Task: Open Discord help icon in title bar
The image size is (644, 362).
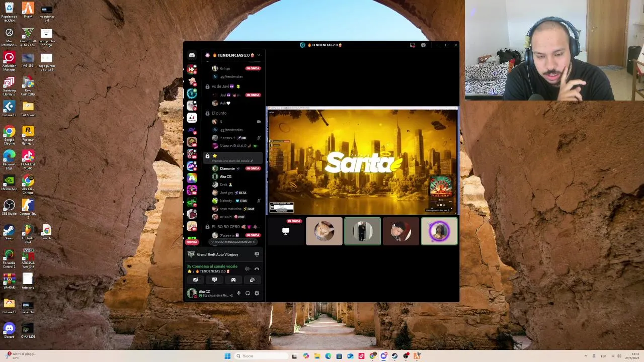Action: [423, 45]
